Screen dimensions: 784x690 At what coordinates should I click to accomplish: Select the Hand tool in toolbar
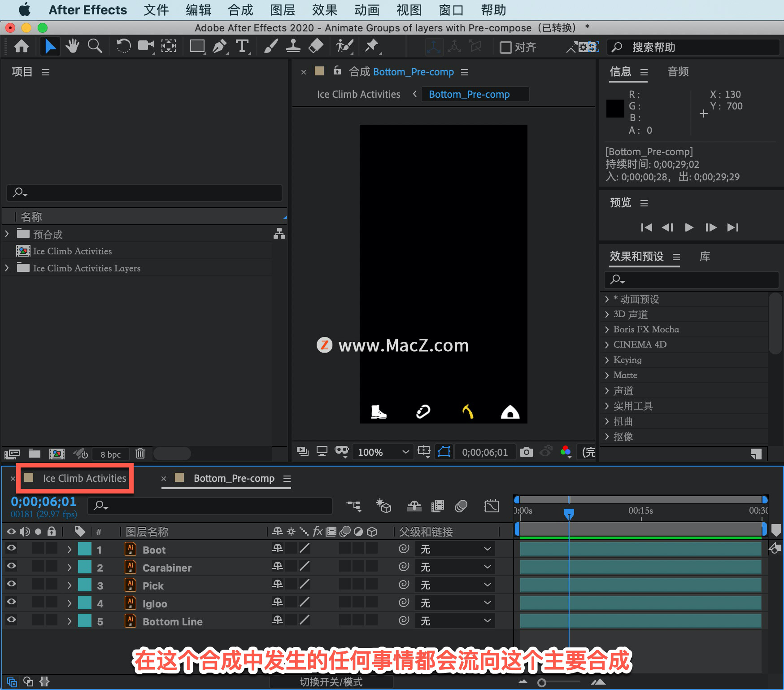pos(72,46)
